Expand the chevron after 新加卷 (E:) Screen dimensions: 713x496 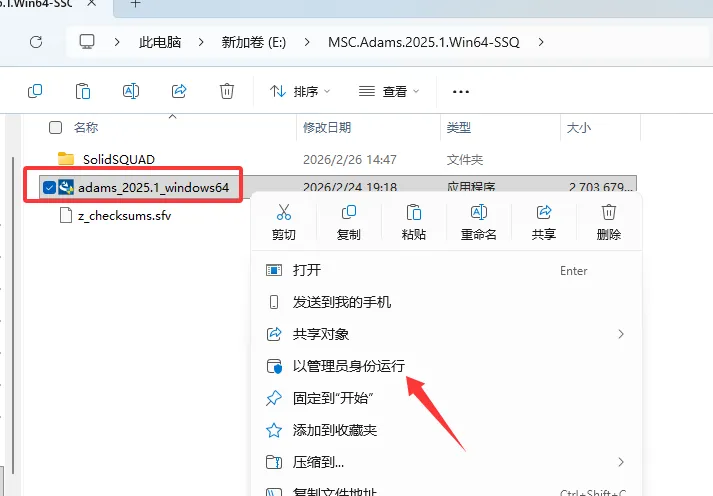[307, 42]
